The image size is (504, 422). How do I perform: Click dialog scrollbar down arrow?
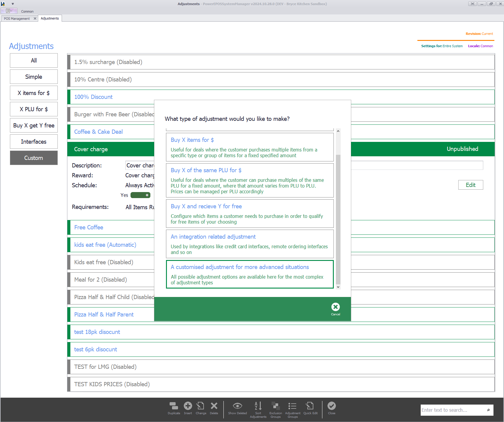(x=338, y=287)
